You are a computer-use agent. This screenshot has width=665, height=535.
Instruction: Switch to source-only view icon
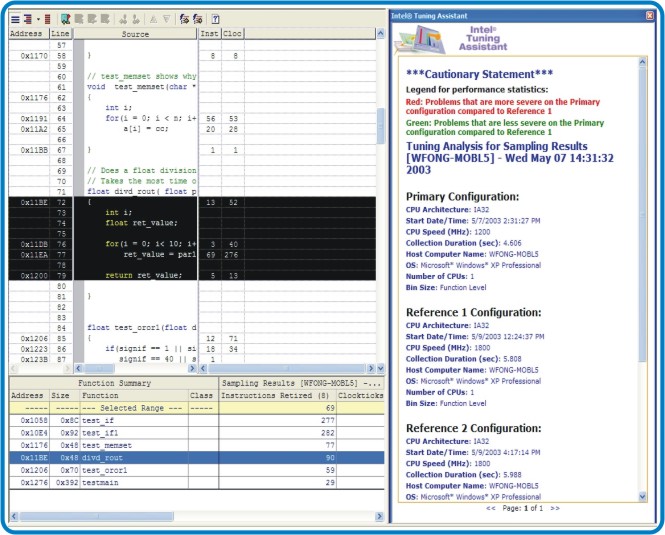coord(15,19)
